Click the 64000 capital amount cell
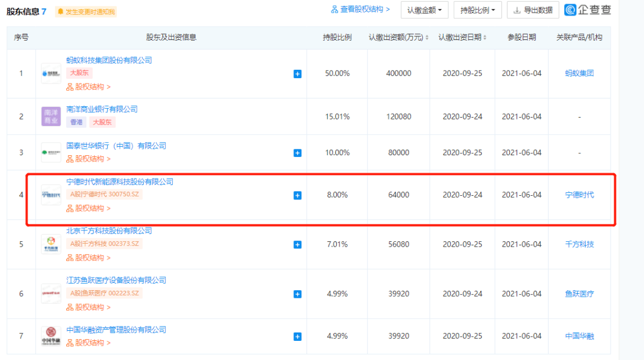 [x=398, y=195]
